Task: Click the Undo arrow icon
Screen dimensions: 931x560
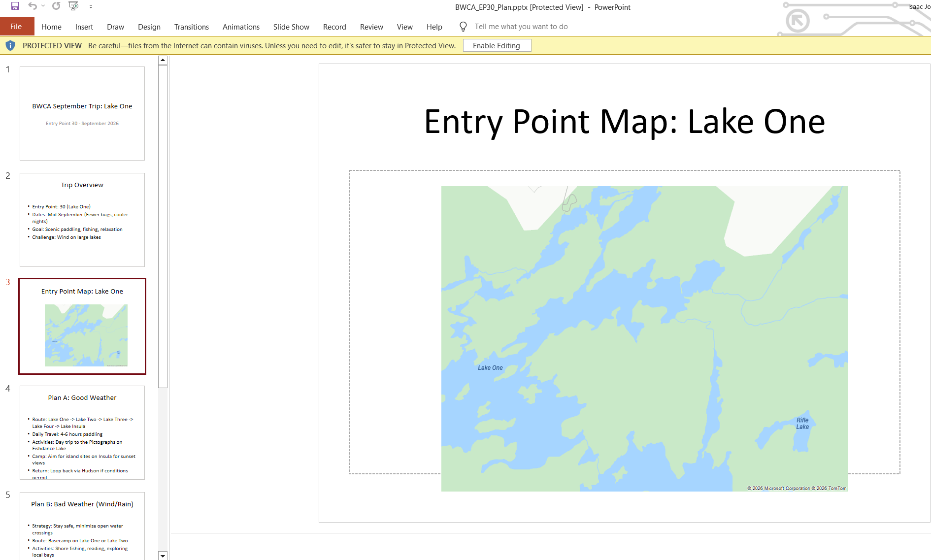Action: 33,6
